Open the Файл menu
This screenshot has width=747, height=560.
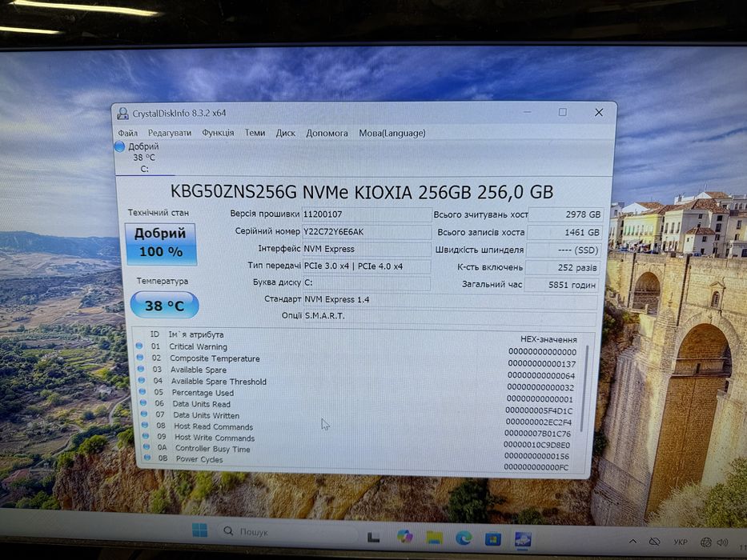click(x=127, y=133)
